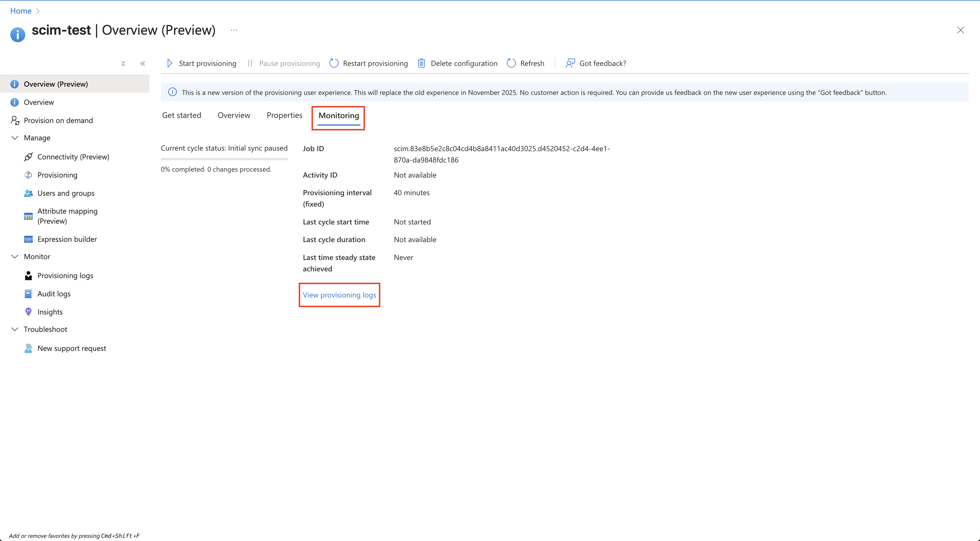Collapse the sidebar with double chevron

tap(143, 64)
